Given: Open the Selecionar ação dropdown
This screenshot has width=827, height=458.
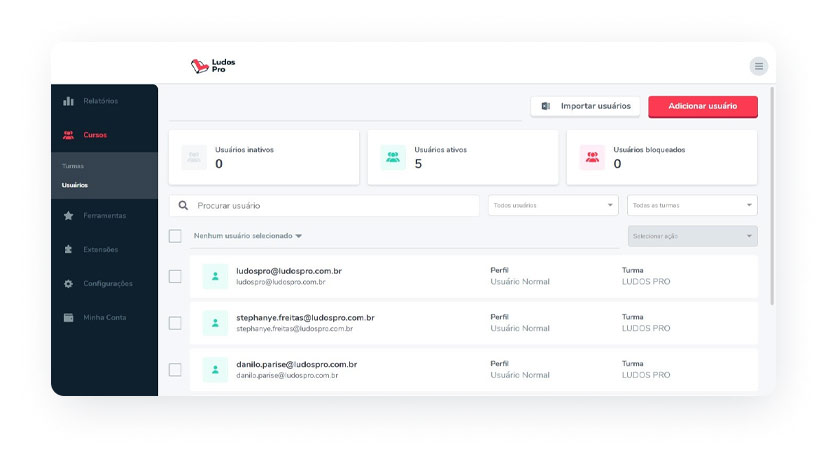Looking at the screenshot, I should point(693,236).
